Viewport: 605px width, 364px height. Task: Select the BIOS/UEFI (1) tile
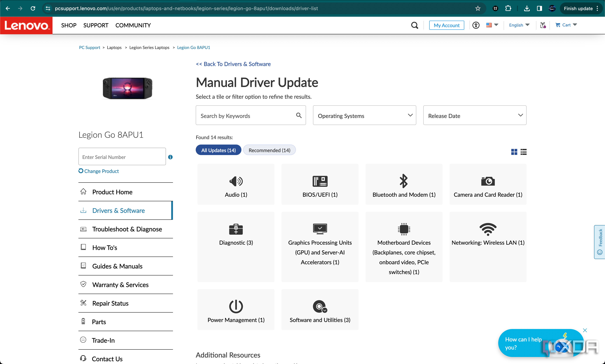[320, 184]
